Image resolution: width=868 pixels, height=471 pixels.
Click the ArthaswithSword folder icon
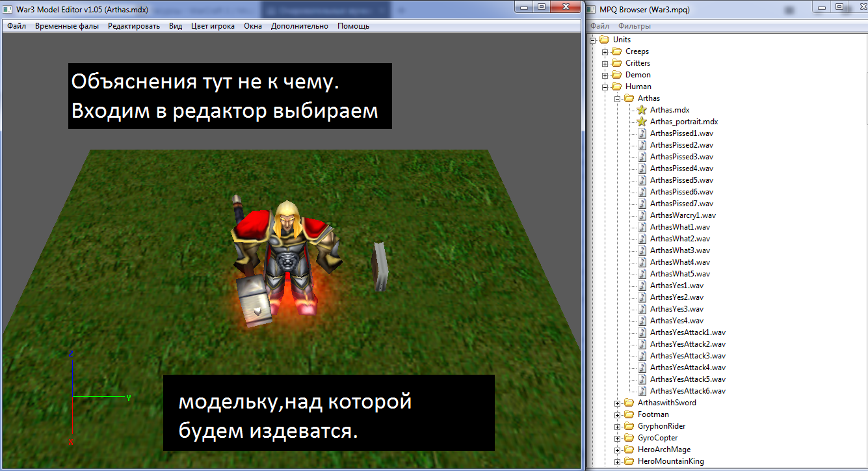click(x=629, y=403)
